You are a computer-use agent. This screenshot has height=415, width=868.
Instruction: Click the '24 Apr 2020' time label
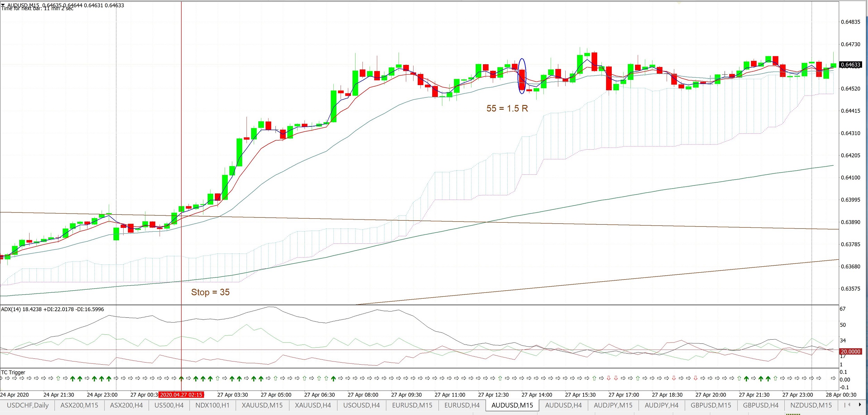15,395
